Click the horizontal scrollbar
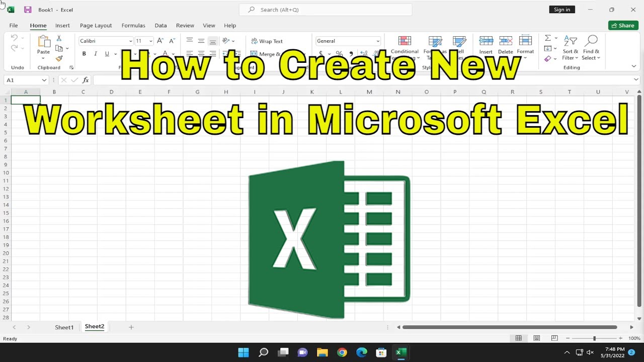 tap(509, 327)
